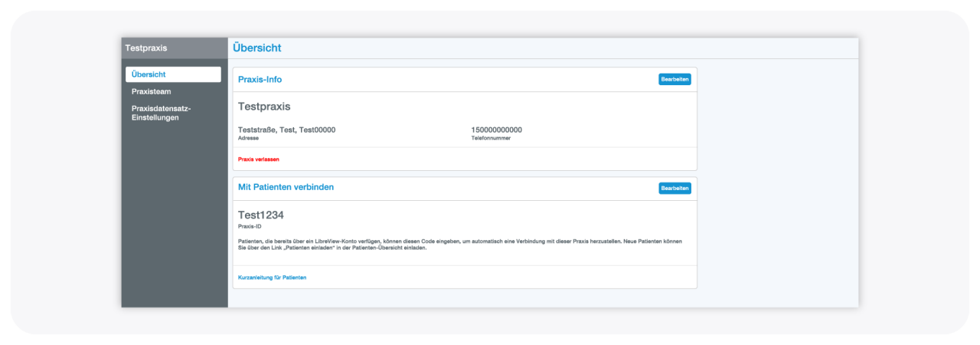Click the Praxis-ID label
The image size is (980, 345).
250,226
